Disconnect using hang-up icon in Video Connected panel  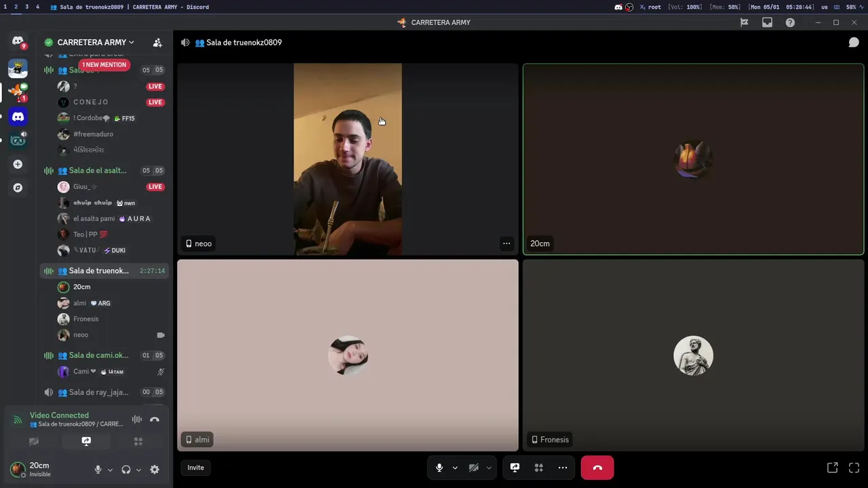pyautogui.click(x=155, y=420)
